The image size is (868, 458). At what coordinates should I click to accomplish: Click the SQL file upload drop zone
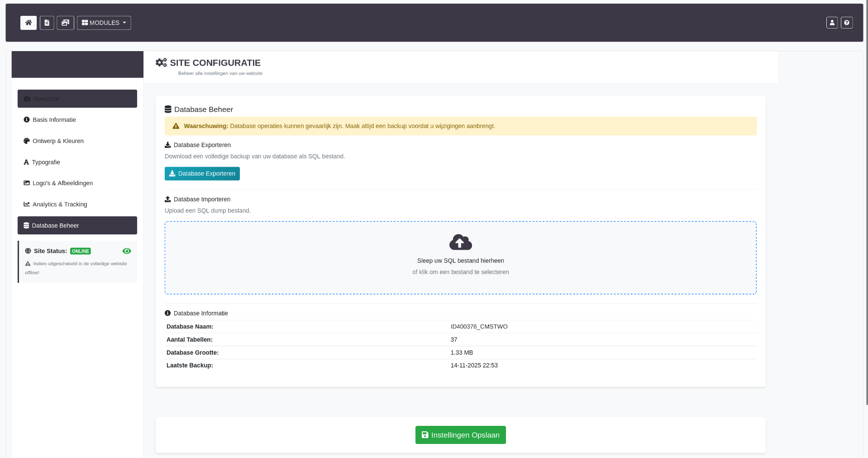(x=460, y=257)
